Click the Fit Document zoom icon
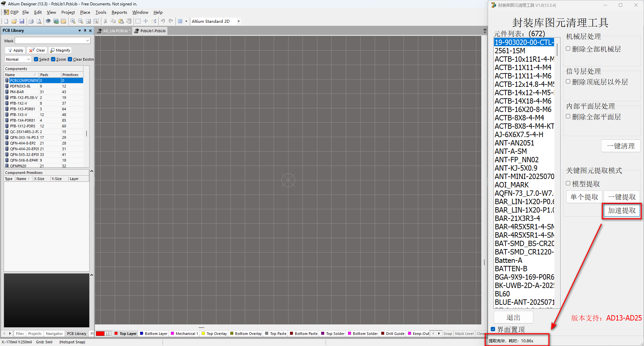Viewport: 644px width, 346px height. (88, 21)
